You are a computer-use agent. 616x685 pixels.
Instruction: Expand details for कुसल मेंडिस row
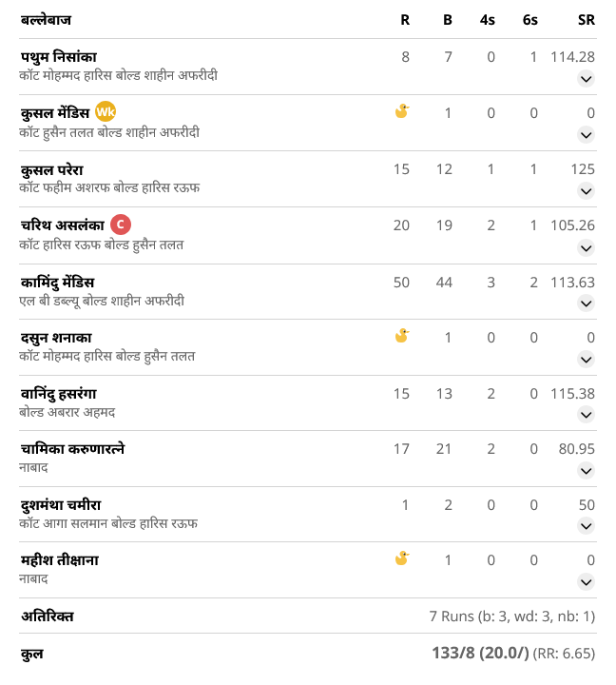coord(586,135)
